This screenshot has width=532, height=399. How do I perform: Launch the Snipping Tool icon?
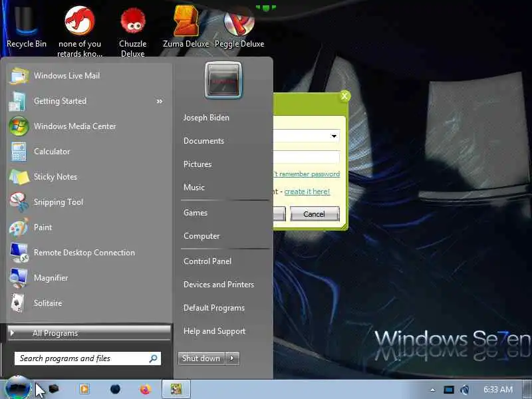(19, 202)
